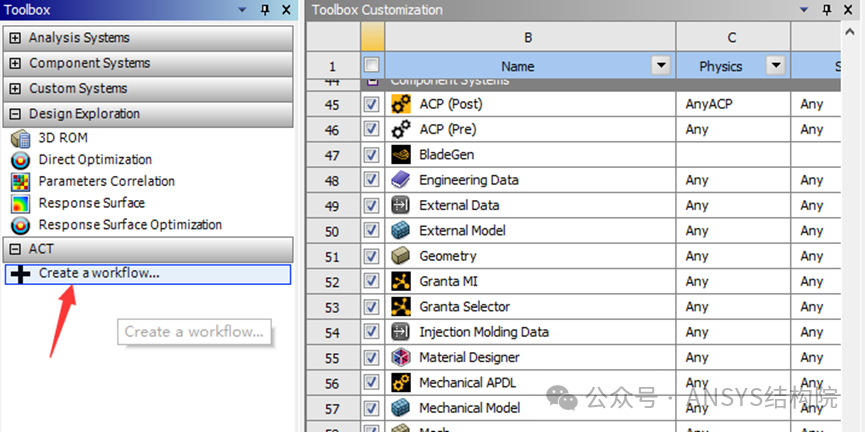Open the Name column filter dropdown
Screen dimensions: 865x432
661,66
